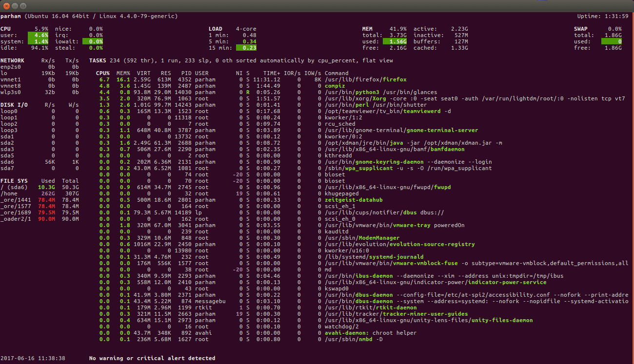Screen dimensions: 634x364
Task: Click the highlighted user CPU 4.6% value
Action: [x=38, y=35]
